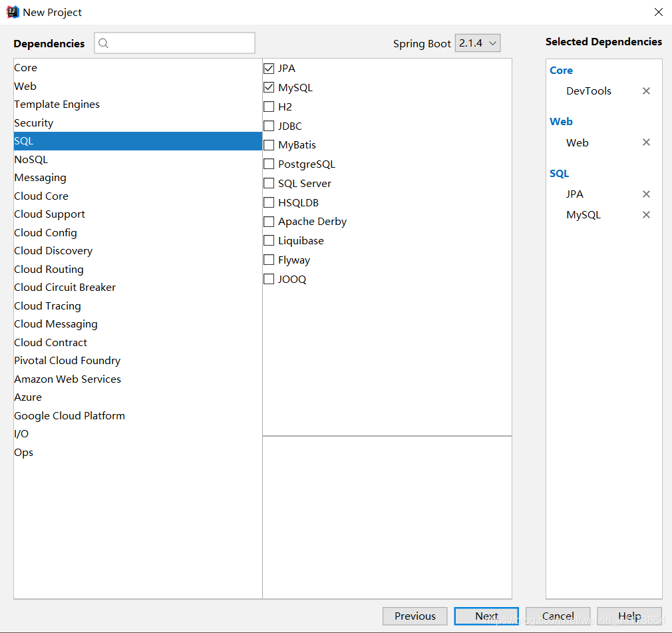Select the Web category in list
The width and height of the screenshot is (672, 633).
coord(138,87)
